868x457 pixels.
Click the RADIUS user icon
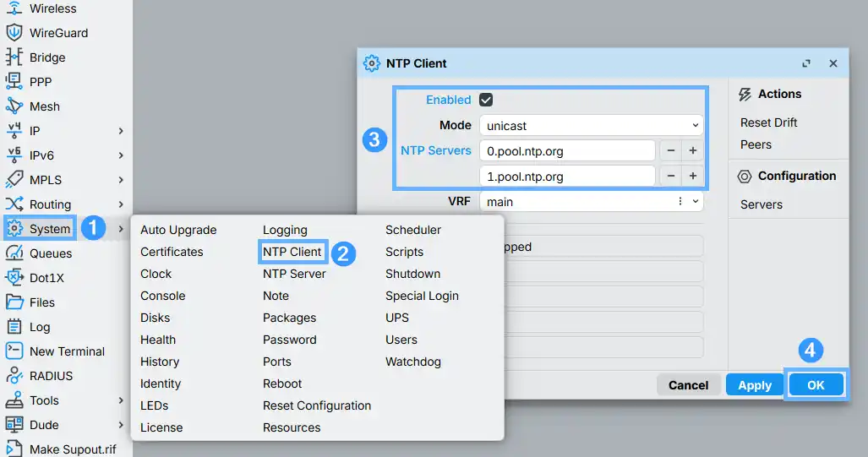[14, 375]
